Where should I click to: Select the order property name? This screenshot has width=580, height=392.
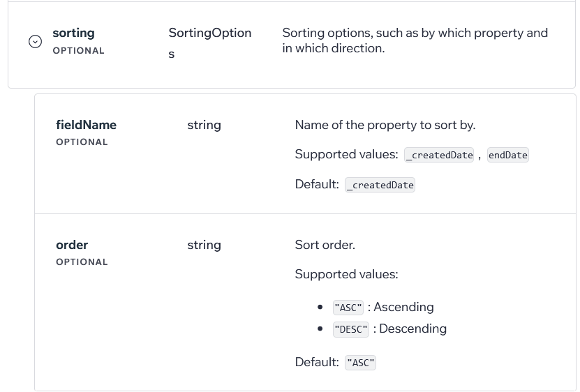click(72, 245)
